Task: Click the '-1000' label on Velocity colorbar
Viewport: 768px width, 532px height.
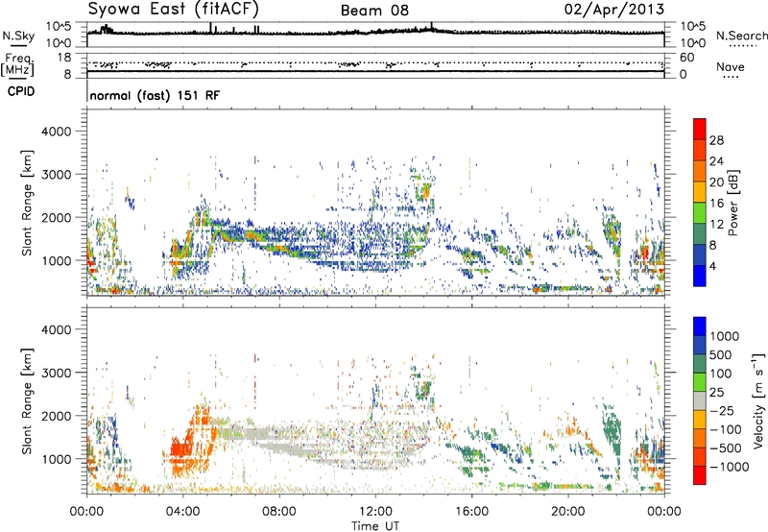Action: click(730, 467)
